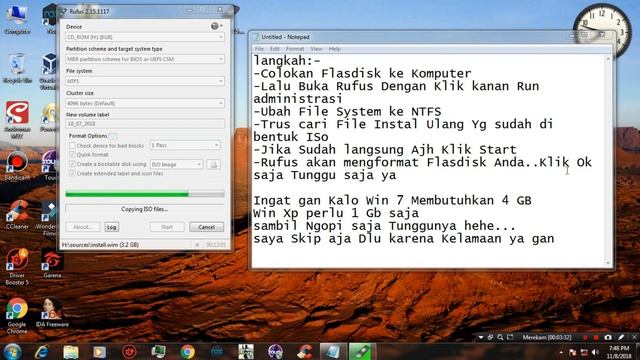Click recorder red stop button

tap(596, 337)
